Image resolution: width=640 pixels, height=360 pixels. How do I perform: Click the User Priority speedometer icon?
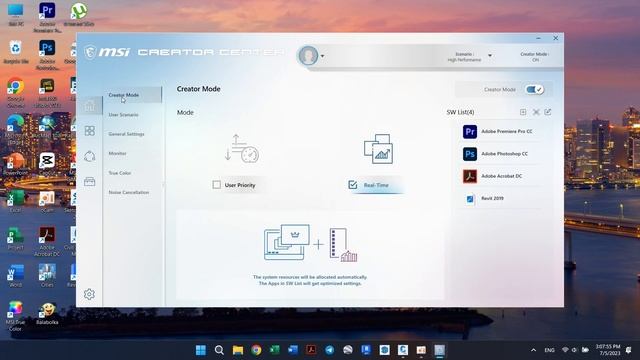point(242,149)
